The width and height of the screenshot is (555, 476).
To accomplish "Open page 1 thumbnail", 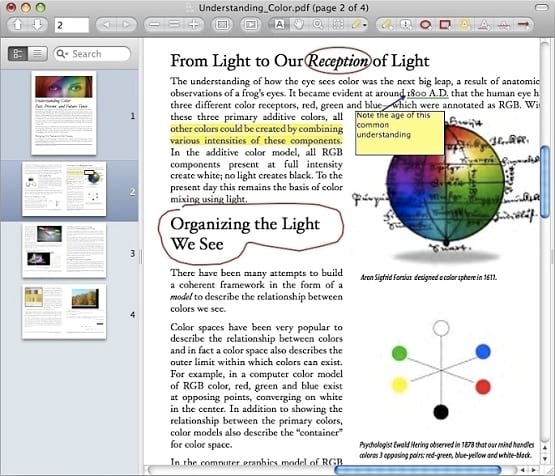I will (64, 113).
